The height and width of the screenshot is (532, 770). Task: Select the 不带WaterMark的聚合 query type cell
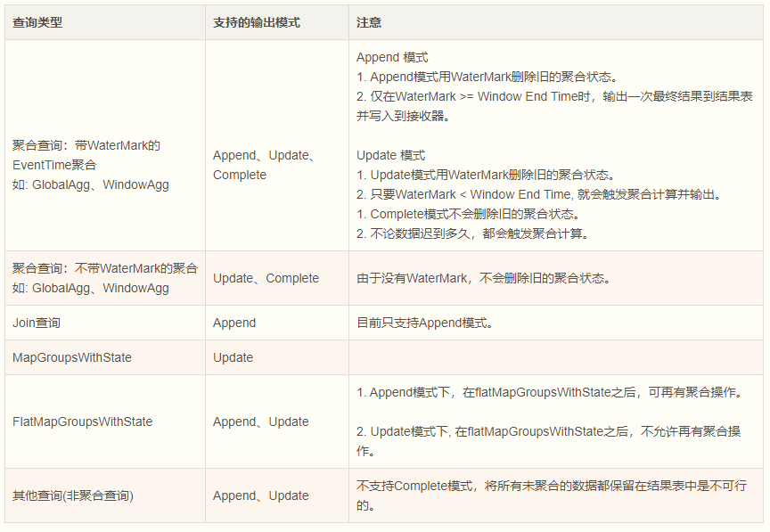coord(105,278)
